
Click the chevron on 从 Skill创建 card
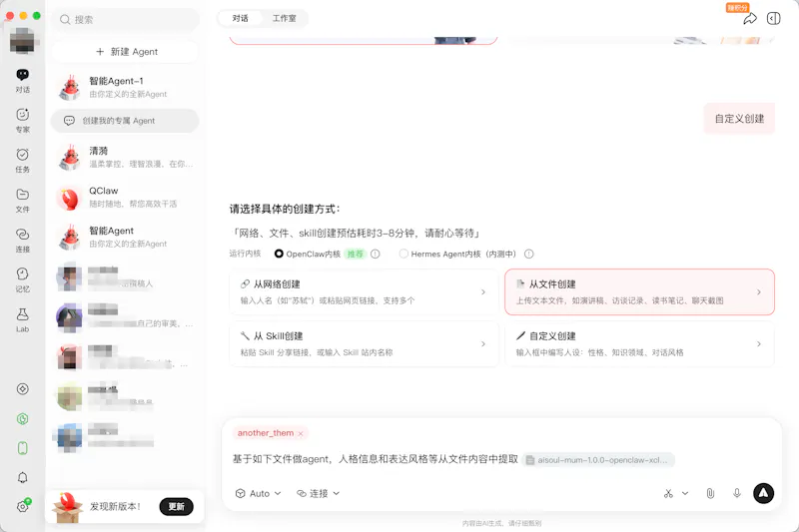click(483, 344)
